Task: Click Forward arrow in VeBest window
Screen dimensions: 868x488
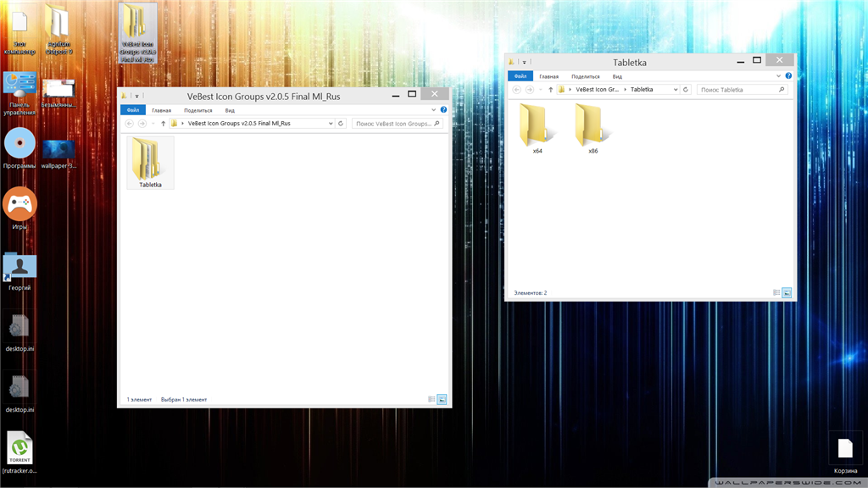Action: (x=142, y=124)
